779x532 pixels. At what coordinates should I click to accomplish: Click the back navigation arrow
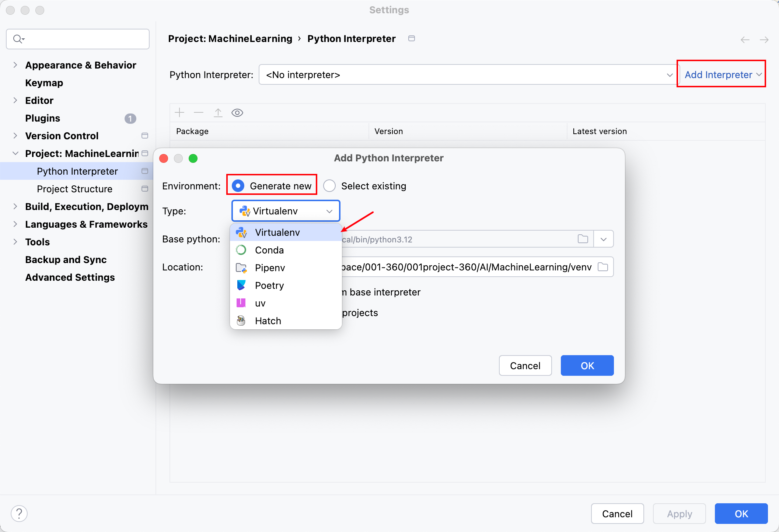click(x=745, y=40)
